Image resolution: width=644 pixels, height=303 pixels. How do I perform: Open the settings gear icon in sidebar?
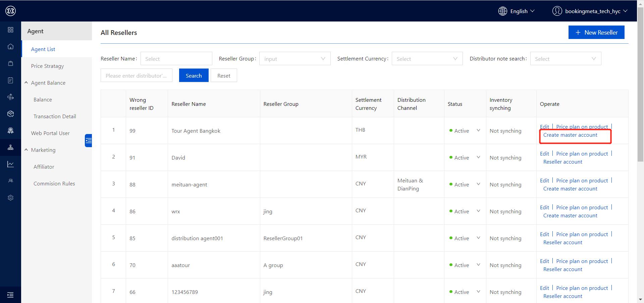point(10,198)
